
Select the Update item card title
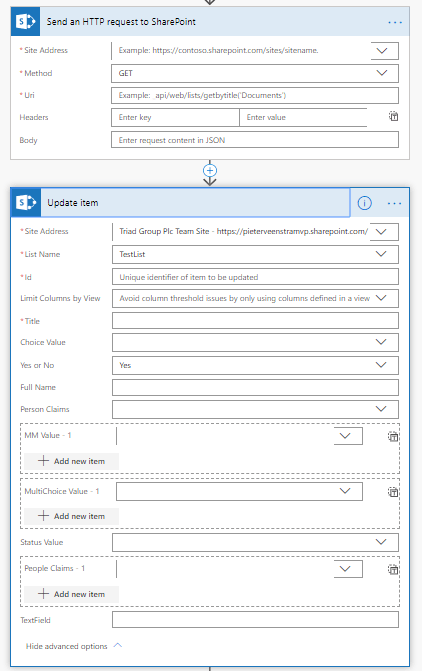[x=73, y=203]
